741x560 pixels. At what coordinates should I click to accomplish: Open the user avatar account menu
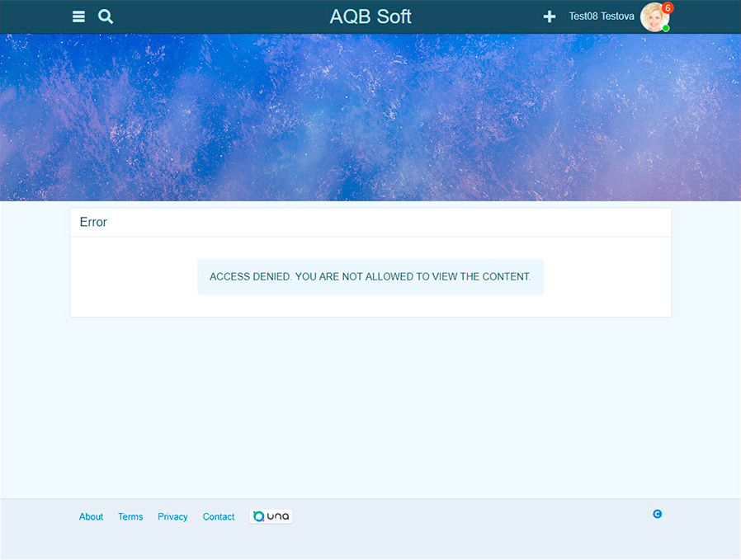pyautogui.click(x=653, y=17)
